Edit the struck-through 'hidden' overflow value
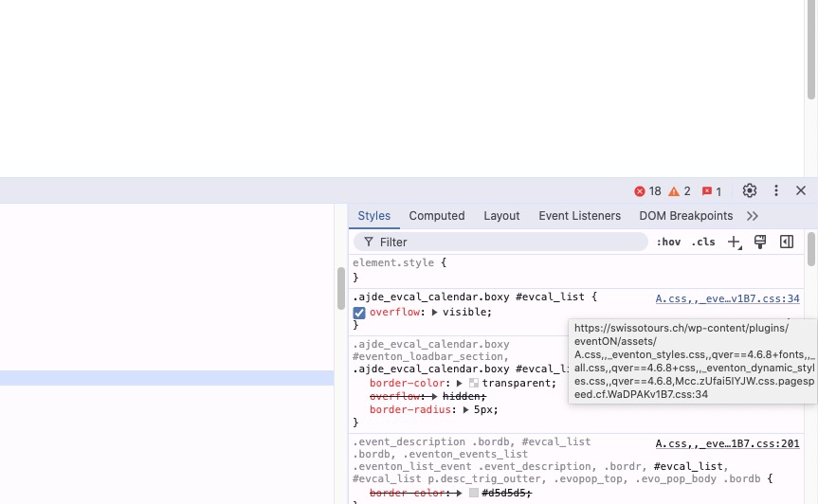The height and width of the screenshot is (504, 818). [x=462, y=397]
